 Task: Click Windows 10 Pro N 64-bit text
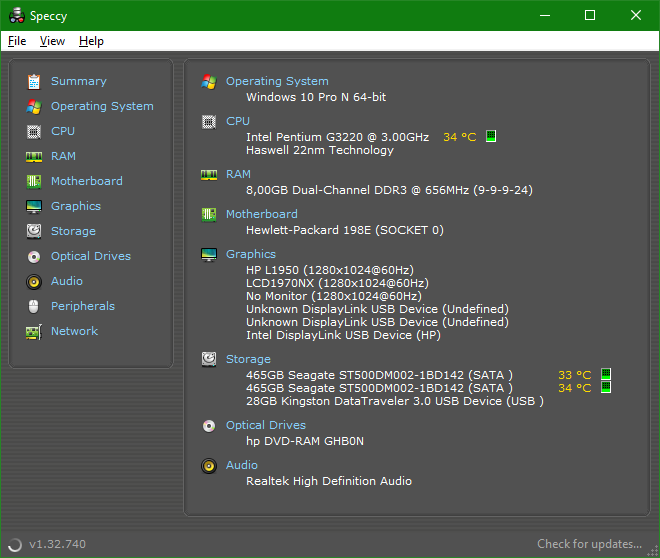[316, 97]
